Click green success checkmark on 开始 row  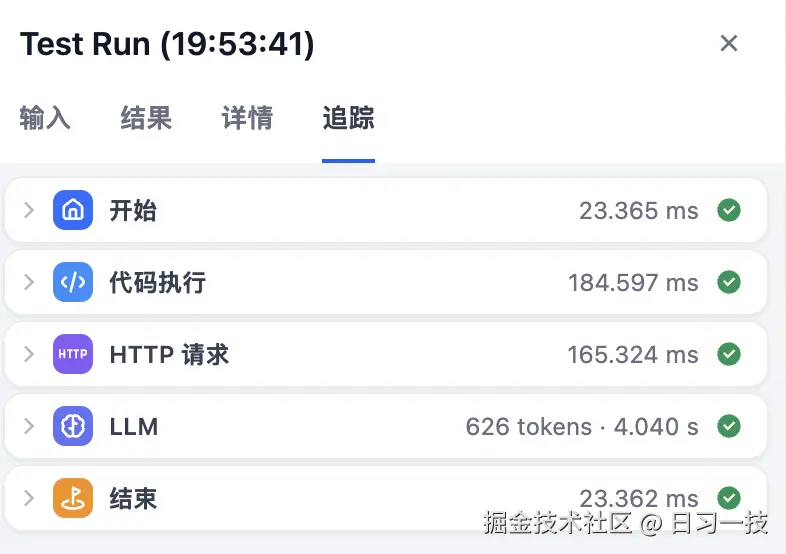pos(729,210)
